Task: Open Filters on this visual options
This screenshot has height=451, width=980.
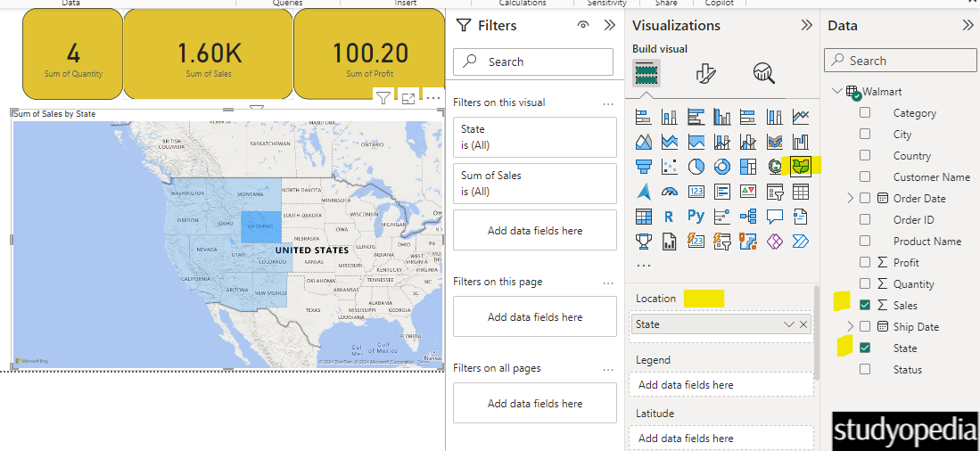Action: [608, 103]
